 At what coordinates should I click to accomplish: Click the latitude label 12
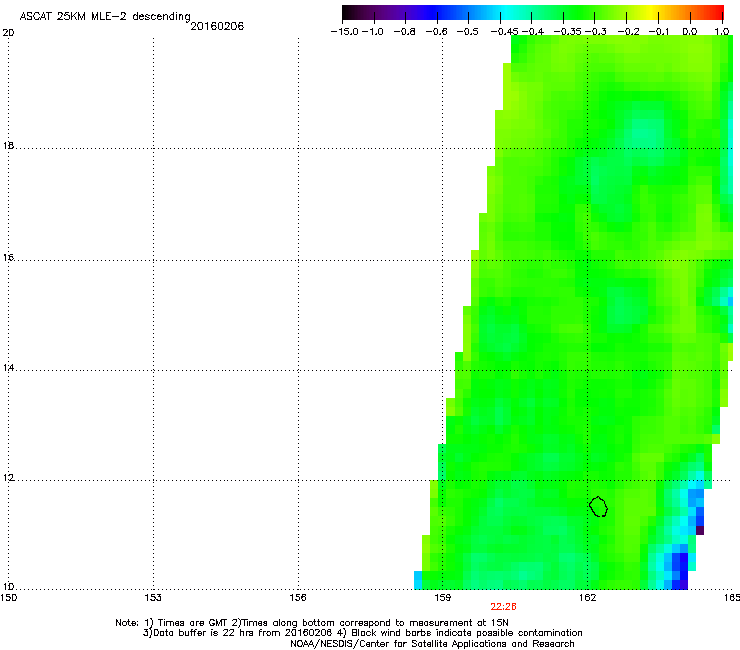[x=8, y=478]
